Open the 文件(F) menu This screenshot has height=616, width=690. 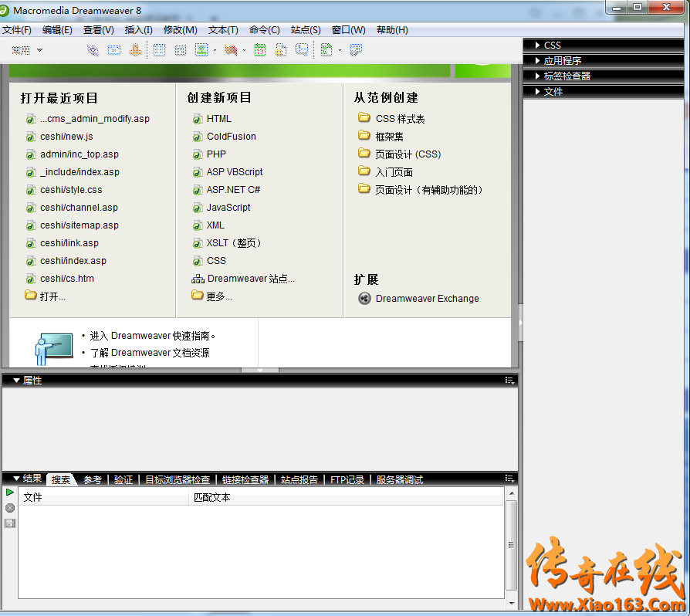click(x=17, y=30)
